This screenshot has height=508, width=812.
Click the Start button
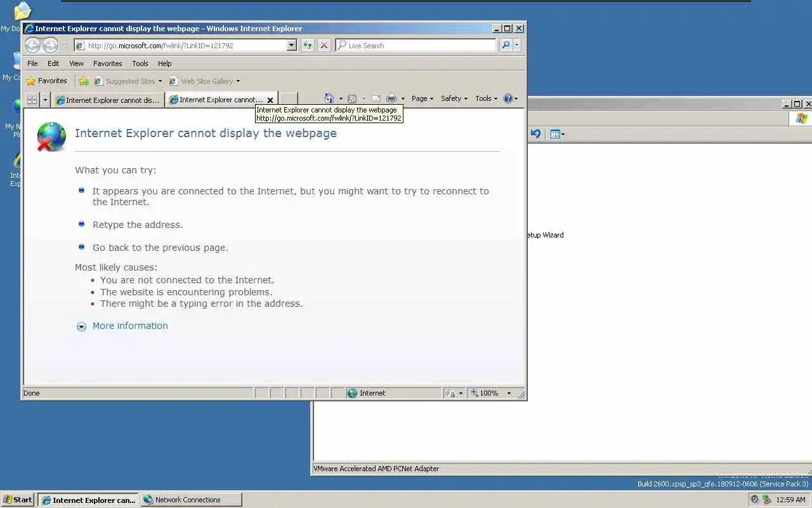click(x=17, y=500)
